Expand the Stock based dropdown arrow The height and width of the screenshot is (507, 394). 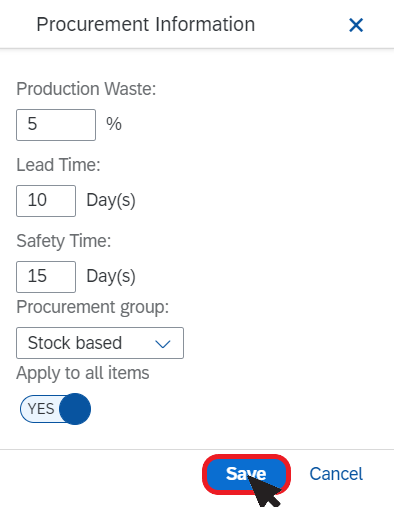point(163,343)
